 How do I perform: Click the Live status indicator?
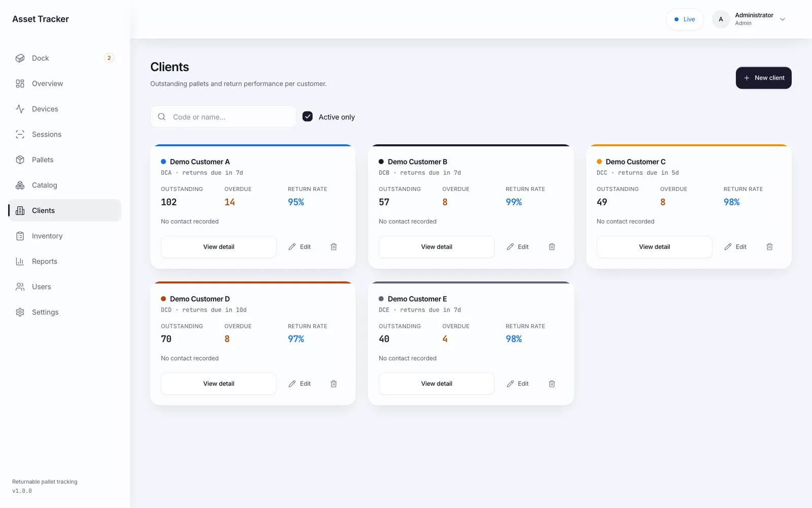coord(685,19)
